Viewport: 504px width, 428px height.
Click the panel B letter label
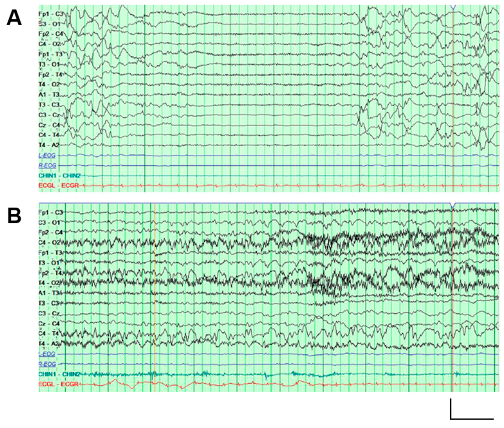pos(14,216)
